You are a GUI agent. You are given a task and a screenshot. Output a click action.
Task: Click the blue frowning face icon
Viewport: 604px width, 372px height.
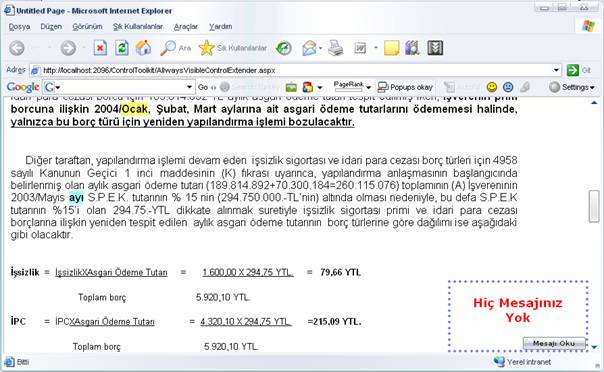tap(508, 87)
